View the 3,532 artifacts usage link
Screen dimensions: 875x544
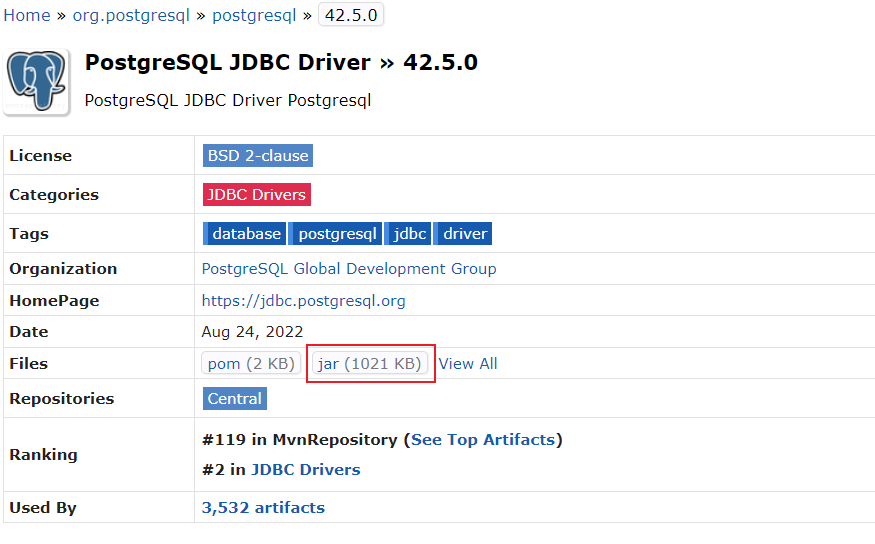[x=263, y=508]
